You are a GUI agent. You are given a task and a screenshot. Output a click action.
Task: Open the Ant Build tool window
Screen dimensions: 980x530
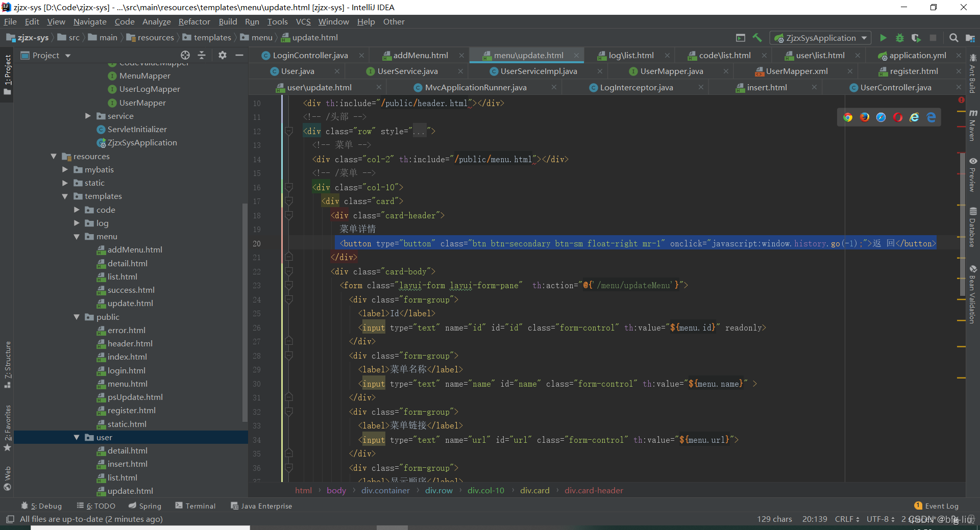click(973, 73)
